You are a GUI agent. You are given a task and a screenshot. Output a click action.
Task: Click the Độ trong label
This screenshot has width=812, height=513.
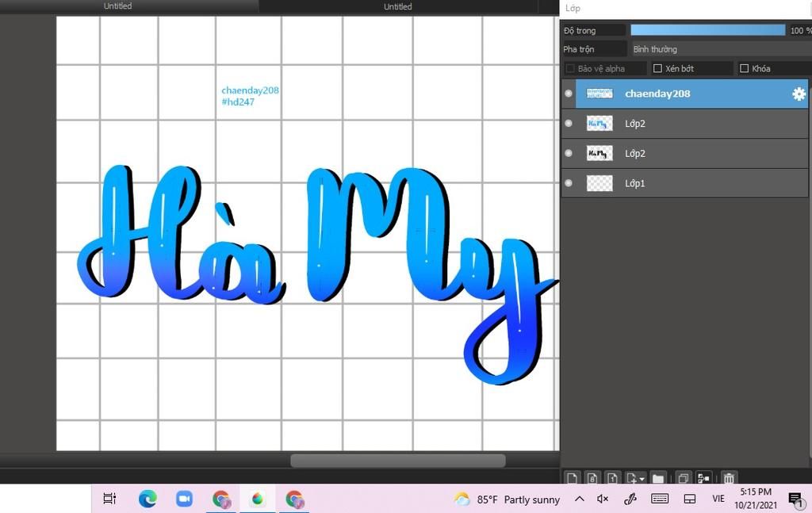pos(580,31)
